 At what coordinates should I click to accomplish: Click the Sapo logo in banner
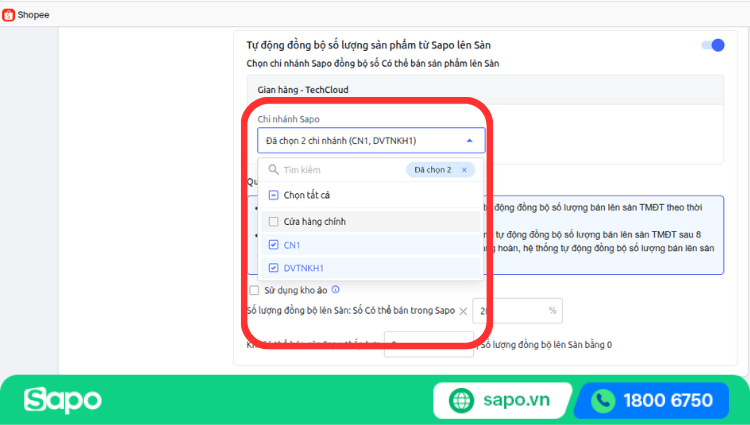(x=63, y=400)
